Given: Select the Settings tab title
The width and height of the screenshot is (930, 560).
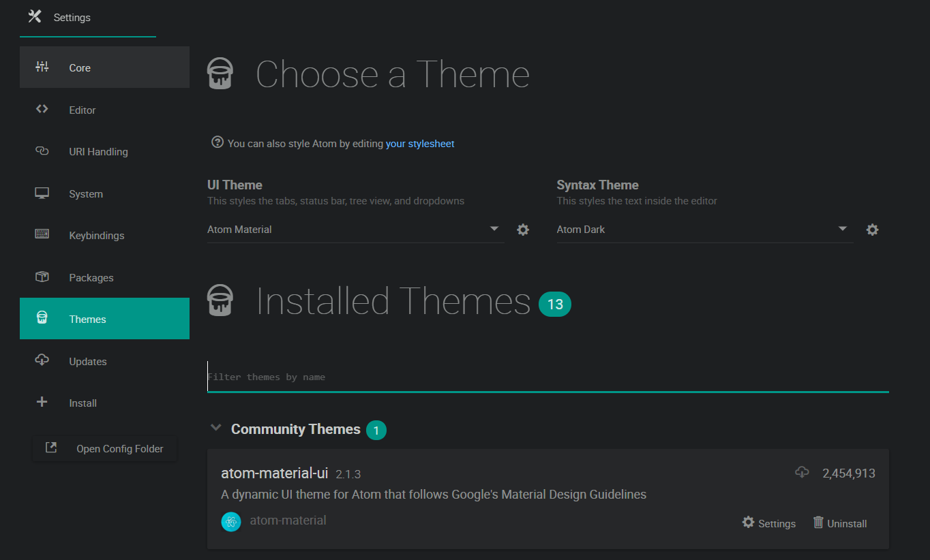Looking at the screenshot, I should [x=72, y=18].
